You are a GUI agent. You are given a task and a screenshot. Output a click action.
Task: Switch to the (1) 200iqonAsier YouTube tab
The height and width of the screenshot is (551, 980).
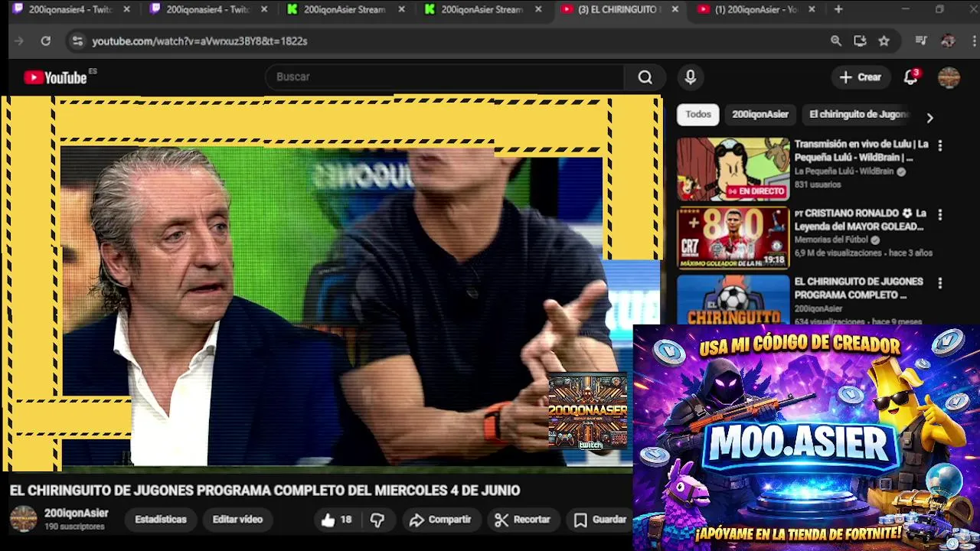756,9
